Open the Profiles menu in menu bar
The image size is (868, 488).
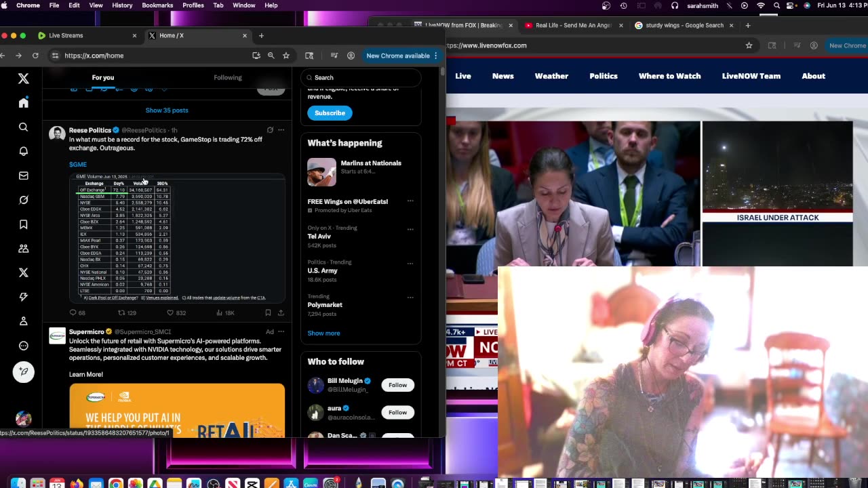(193, 5)
